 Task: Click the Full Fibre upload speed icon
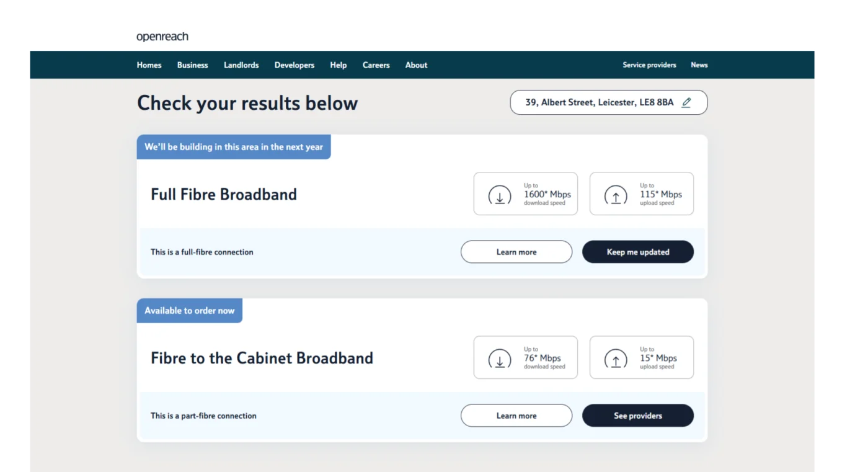pyautogui.click(x=616, y=195)
